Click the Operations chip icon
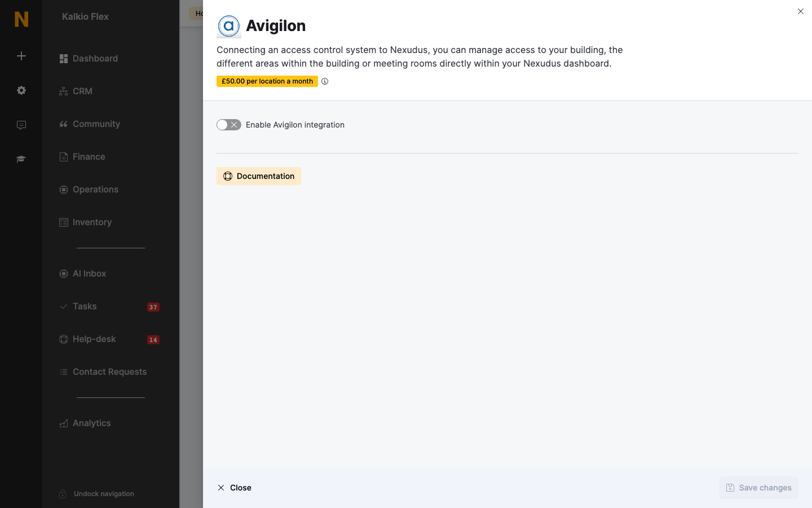Viewport: 812px width, 508px height. point(64,190)
